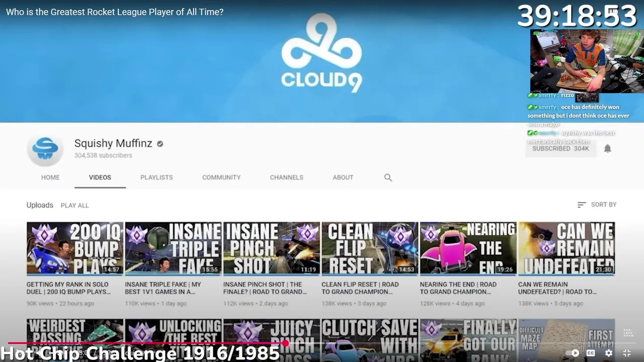644x362 pixels.
Task: Click '138K views • 5 days ago' text
Action: tap(551, 303)
